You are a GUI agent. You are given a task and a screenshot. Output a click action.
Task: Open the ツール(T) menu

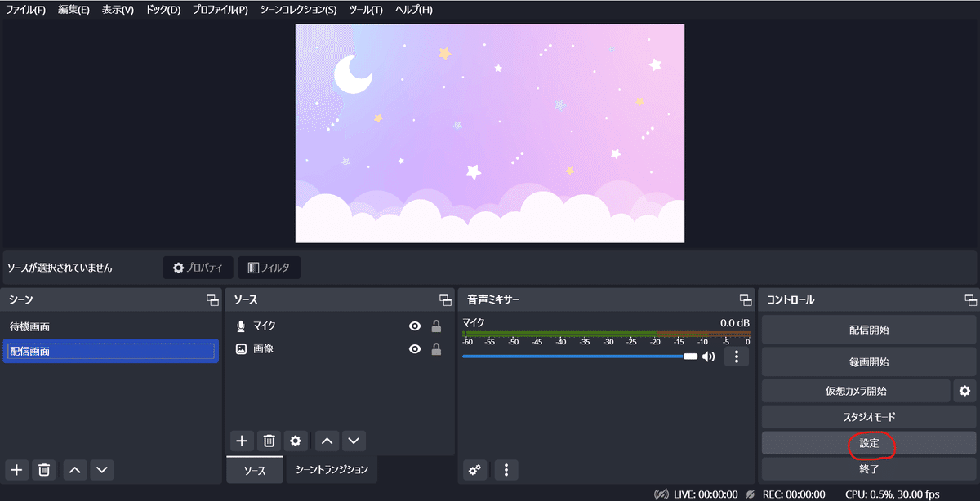coord(366,10)
